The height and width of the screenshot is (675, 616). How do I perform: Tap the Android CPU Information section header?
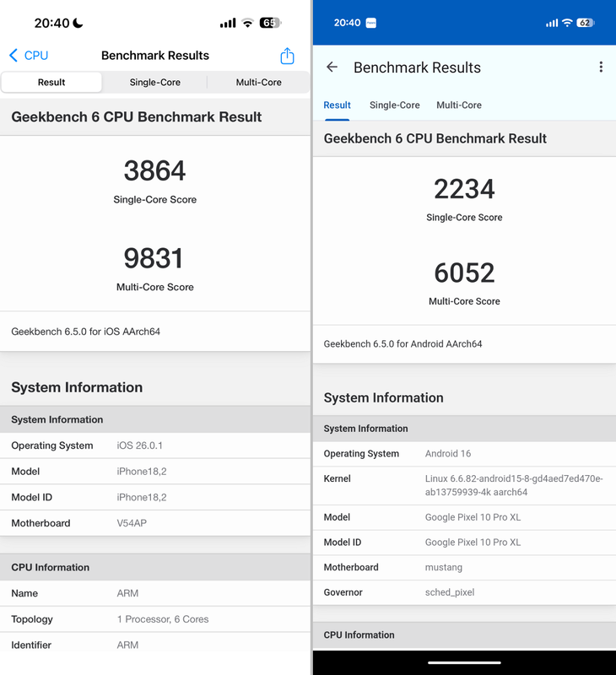(x=464, y=635)
